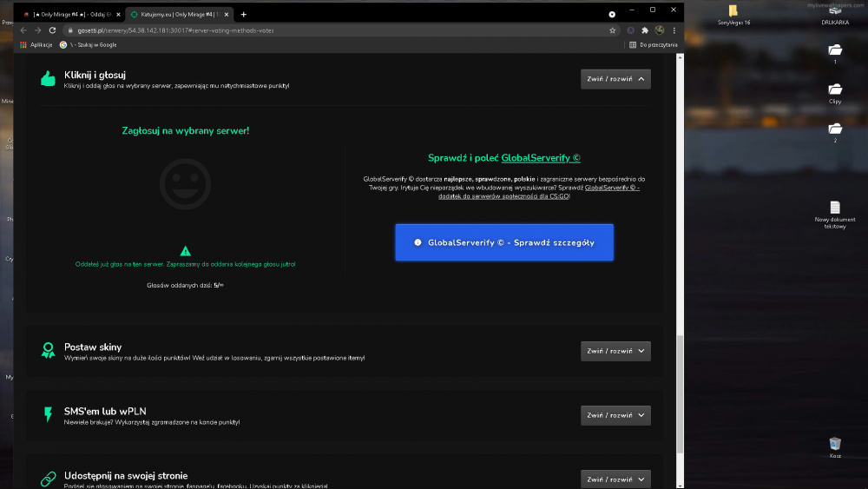868x489 pixels.
Task: Click the green warning triangle icon
Action: point(186,251)
